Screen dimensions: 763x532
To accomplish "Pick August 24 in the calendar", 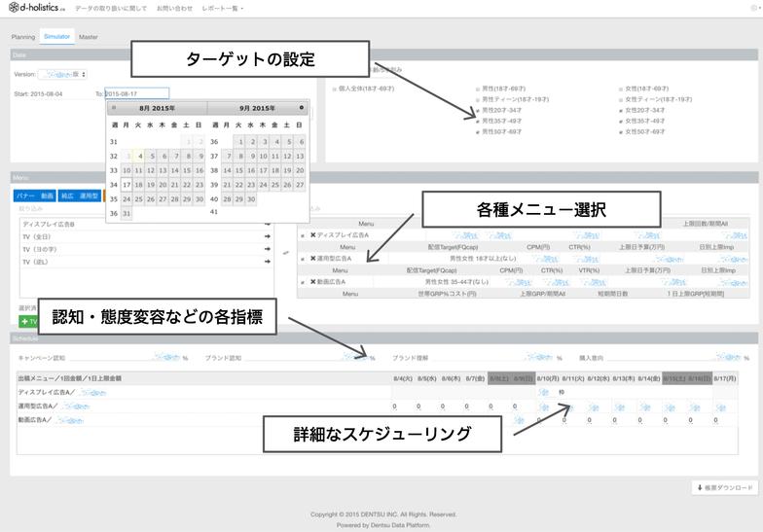I will [x=127, y=198].
